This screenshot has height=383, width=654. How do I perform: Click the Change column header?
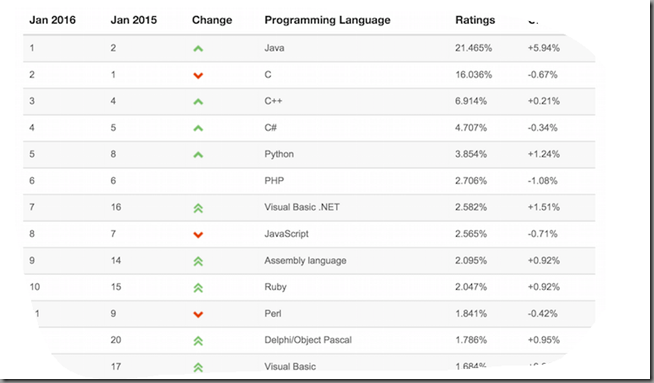[212, 20]
